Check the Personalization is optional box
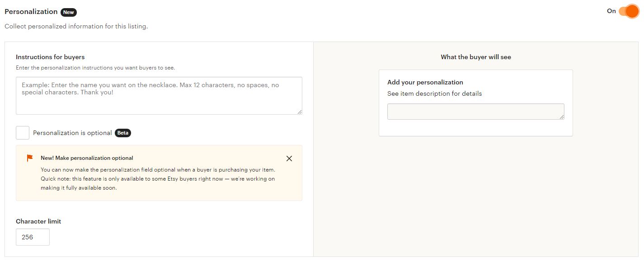644x261 pixels. [23, 133]
